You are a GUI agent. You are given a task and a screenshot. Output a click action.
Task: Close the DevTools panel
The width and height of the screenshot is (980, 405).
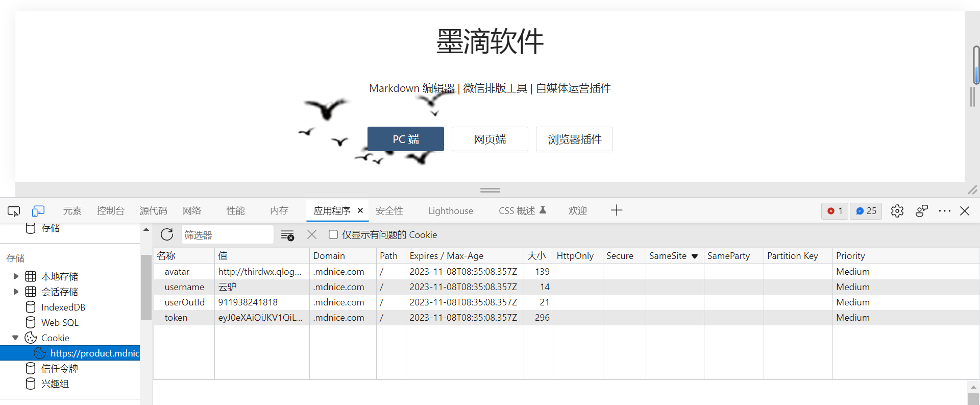coord(965,211)
